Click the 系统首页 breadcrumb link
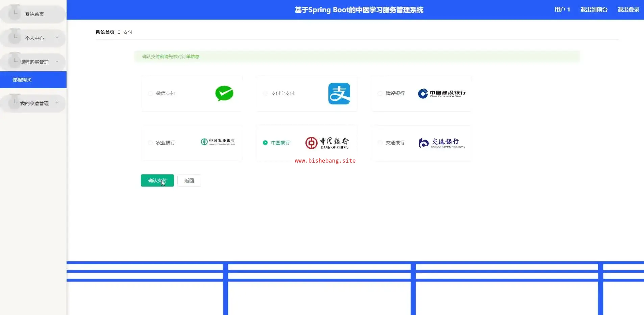 105,32
